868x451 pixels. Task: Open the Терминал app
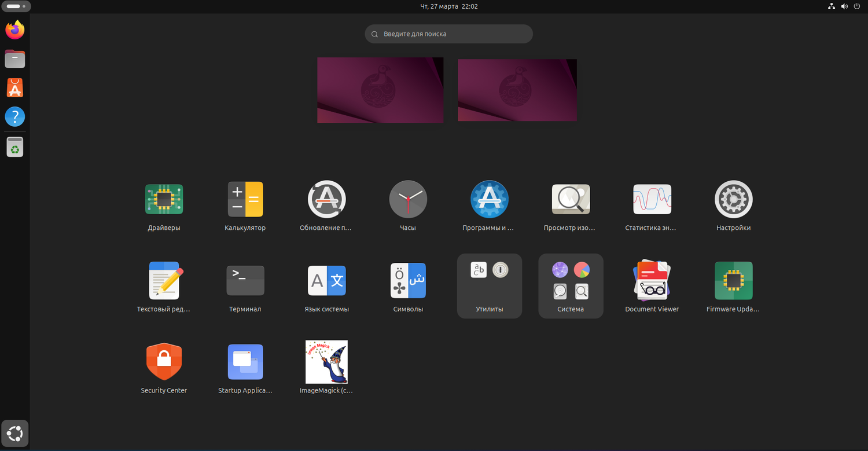[245, 281]
